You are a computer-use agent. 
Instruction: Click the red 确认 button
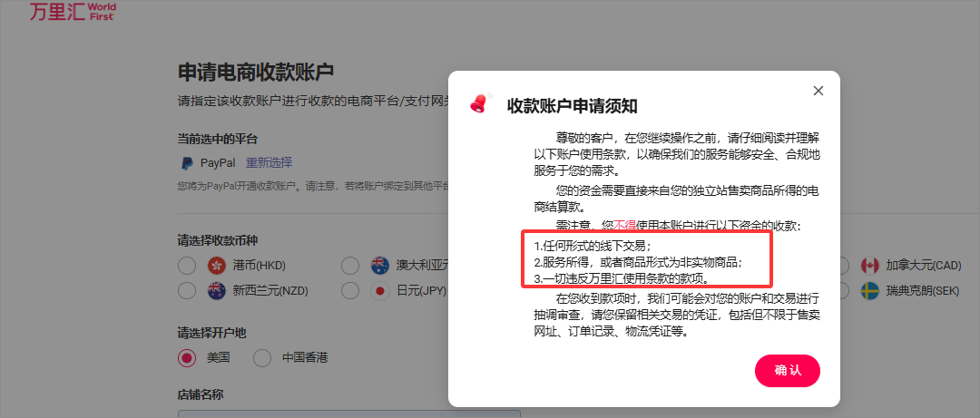tap(788, 370)
